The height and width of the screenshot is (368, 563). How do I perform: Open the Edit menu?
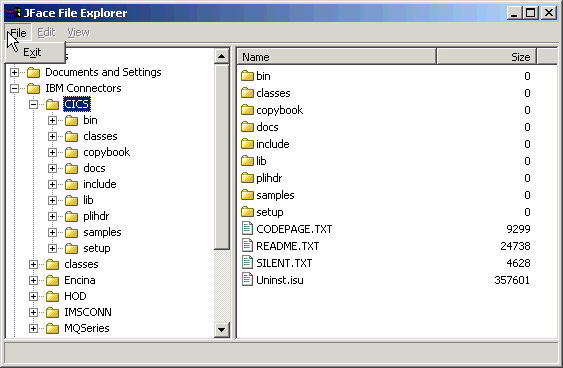coord(46,33)
